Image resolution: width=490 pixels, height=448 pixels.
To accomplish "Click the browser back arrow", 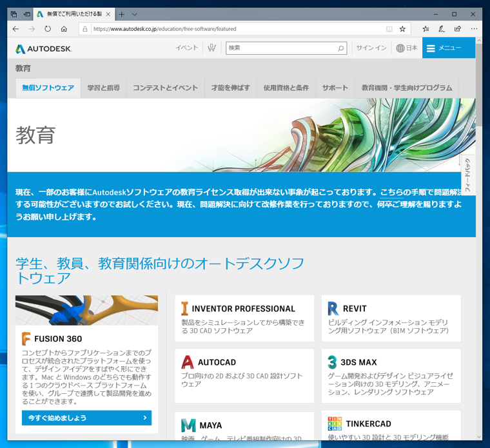I will pos(15,29).
